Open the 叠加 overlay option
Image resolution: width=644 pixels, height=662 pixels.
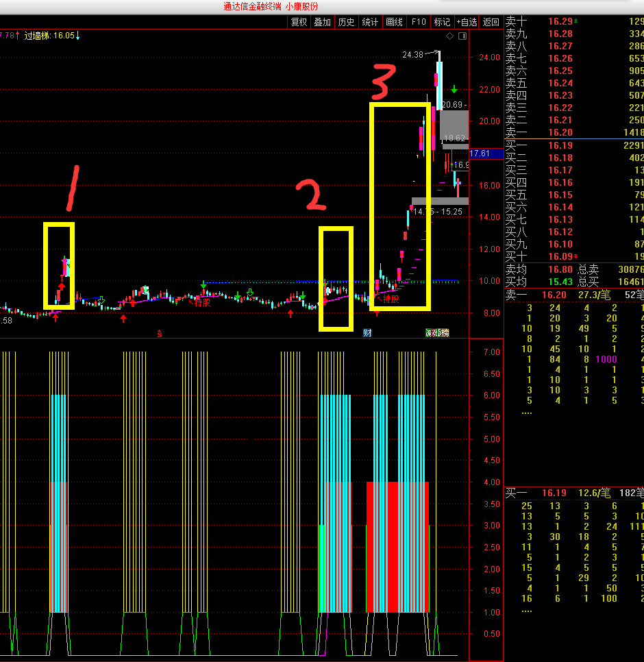pyautogui.click(x=323, y=22)
